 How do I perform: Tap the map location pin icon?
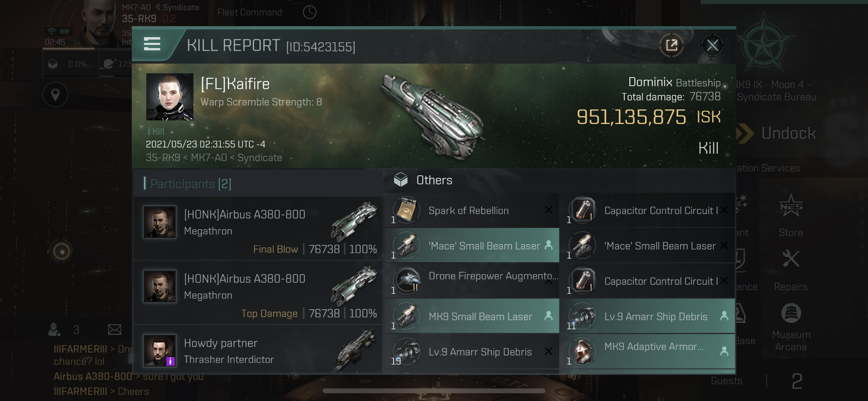pos(55,95)
